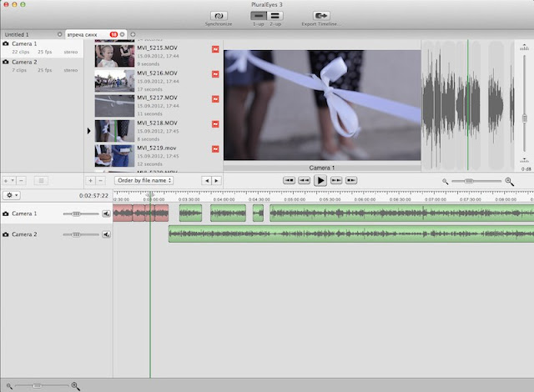Switch to 1-up view mode
This screenshot has height=392, width=534.
click(x=259, y=16)
